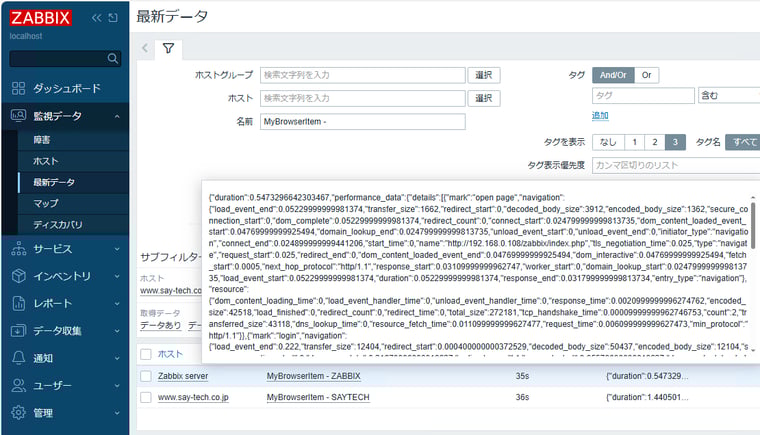The width and height of the screenshot is (760, 435).
Task: Click the ホストグループ search field
Action: (x=363, y=75)
